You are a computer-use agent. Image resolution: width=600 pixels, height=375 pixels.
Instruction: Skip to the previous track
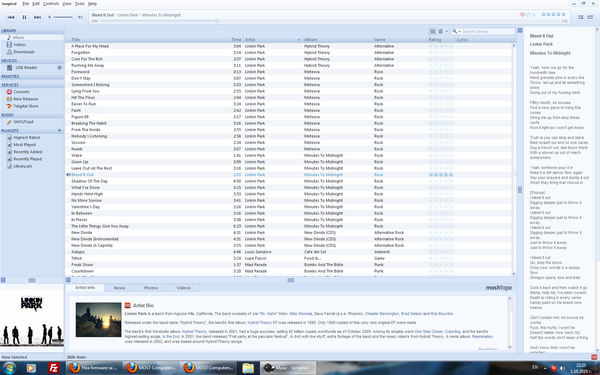click(11, 17)
